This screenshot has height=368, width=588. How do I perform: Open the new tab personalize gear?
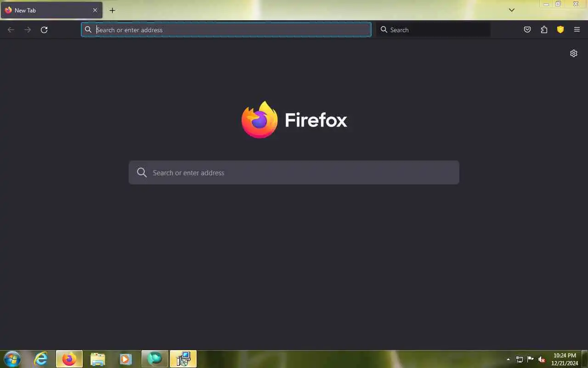pyautogui.click(x=574, y=53)
